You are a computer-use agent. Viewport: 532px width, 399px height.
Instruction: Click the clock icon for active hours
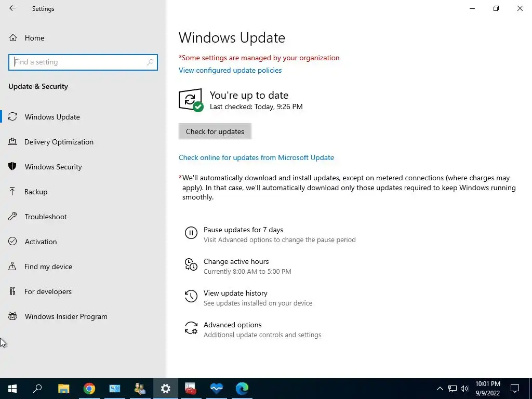(x=191, y=264)
